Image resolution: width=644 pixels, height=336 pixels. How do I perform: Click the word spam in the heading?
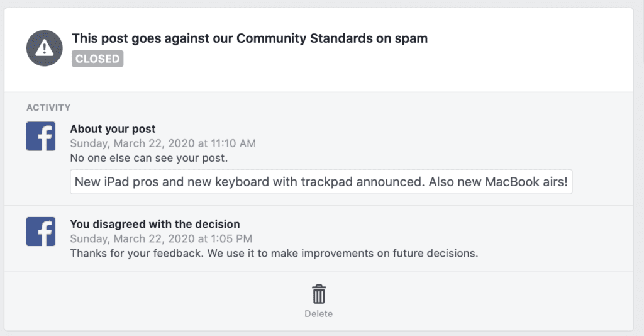coord(410,38)
